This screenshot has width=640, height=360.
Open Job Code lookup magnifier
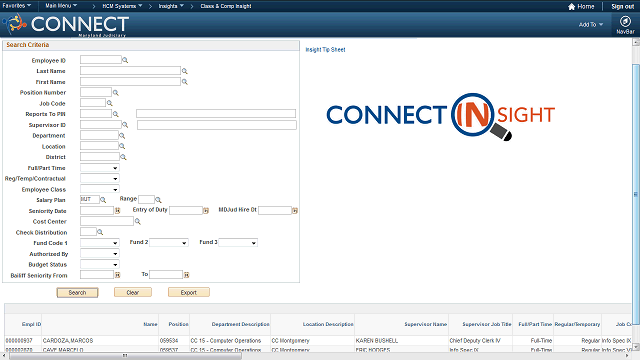click(x=109, y=103)
